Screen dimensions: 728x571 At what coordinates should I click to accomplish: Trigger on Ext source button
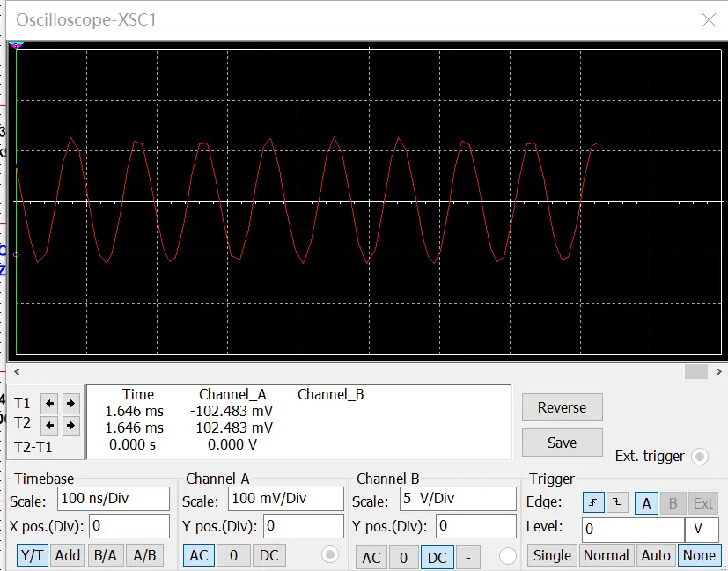click(703, 503)
